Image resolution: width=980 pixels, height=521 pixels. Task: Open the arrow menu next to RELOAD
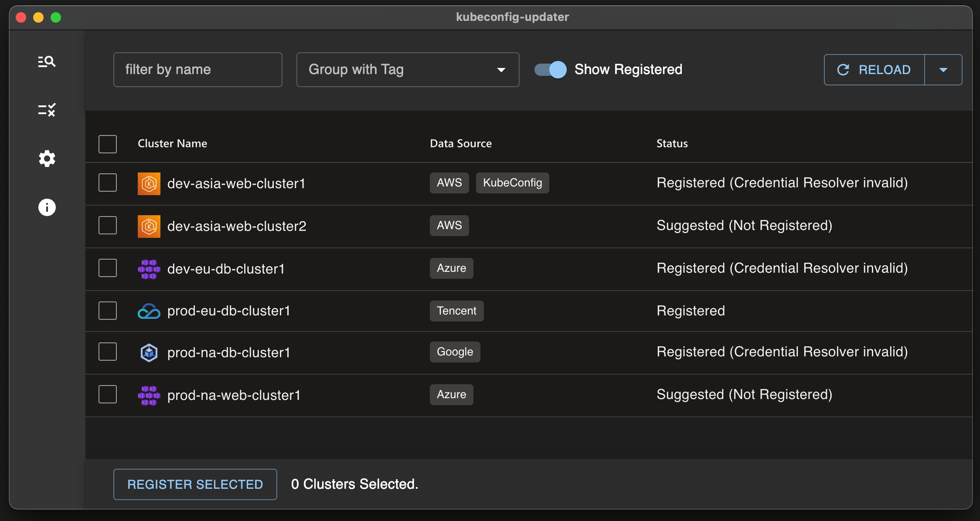(943, 70)
